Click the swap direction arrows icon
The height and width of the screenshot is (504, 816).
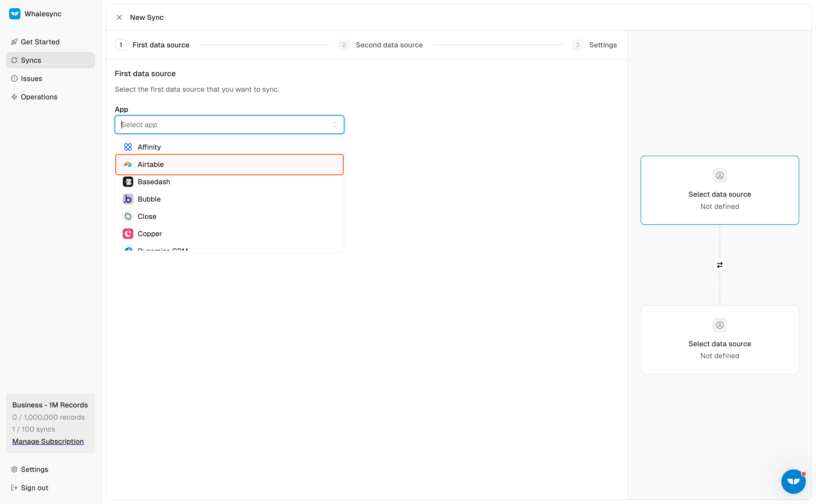pos(720,265)
